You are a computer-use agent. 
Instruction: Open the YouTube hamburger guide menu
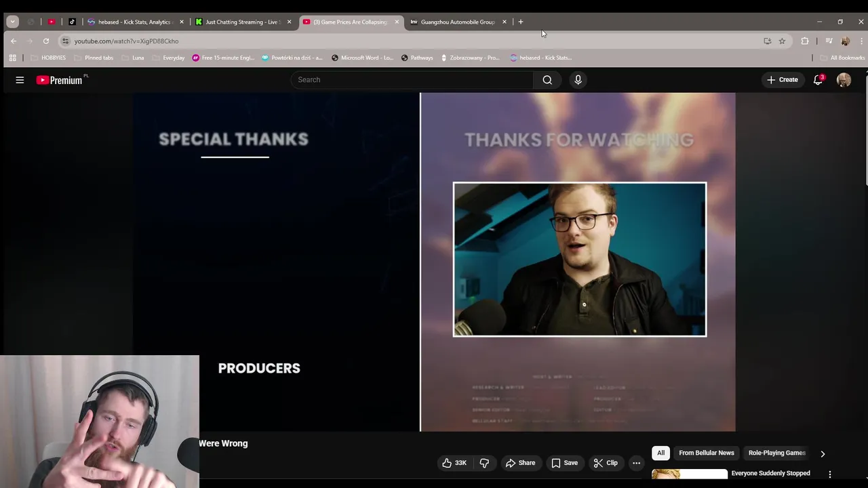point(20,80)
